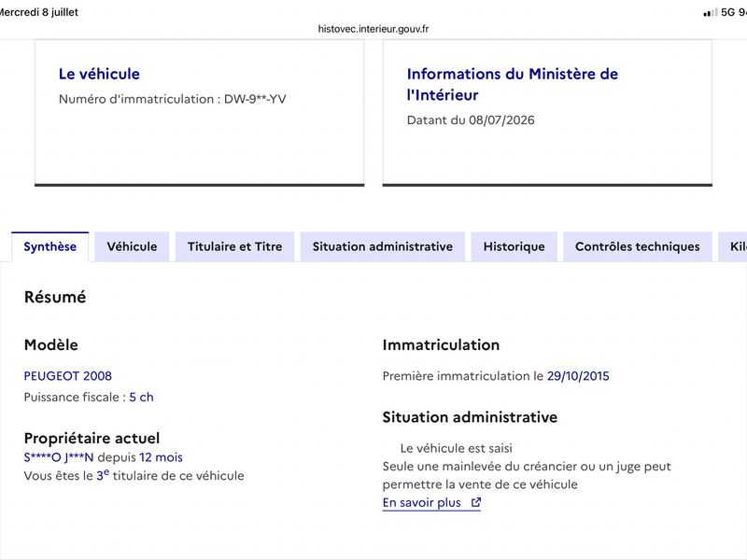
Task: Tap the cellular signal strength icon
Action: pos(711,12)
